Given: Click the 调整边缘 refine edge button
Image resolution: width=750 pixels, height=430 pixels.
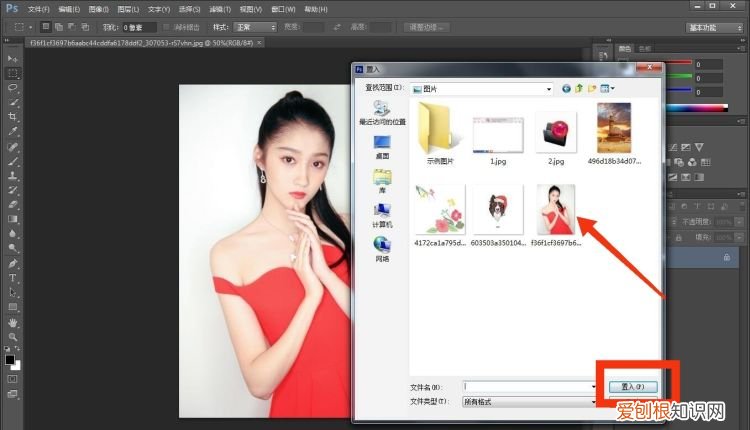Looking at the screenshot, I should coord(426,27).
